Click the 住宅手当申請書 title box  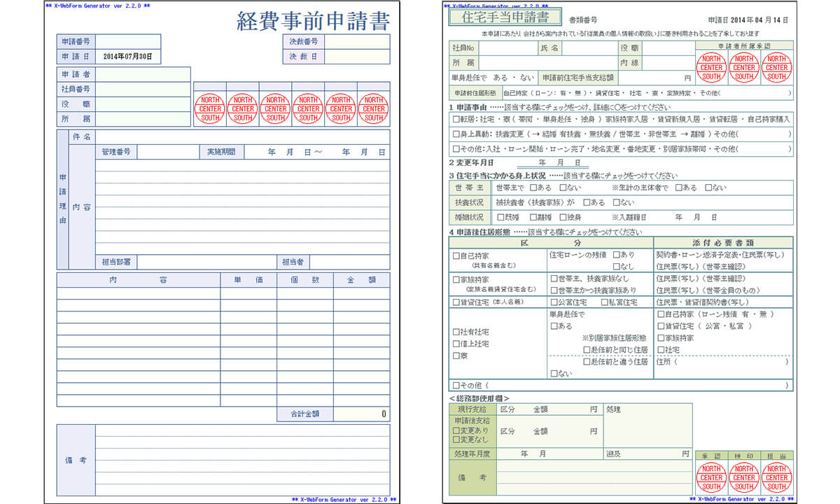pos(496,17)
